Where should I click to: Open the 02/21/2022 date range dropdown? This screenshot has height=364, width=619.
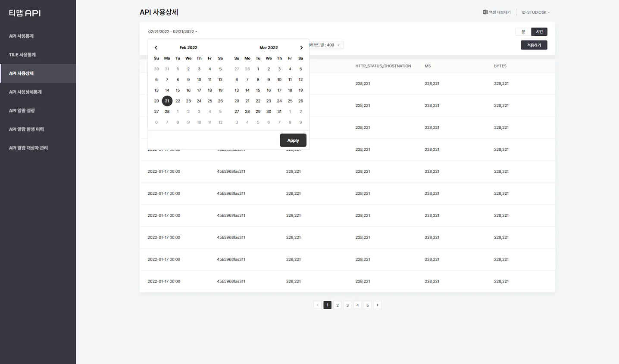click(172, 31)
